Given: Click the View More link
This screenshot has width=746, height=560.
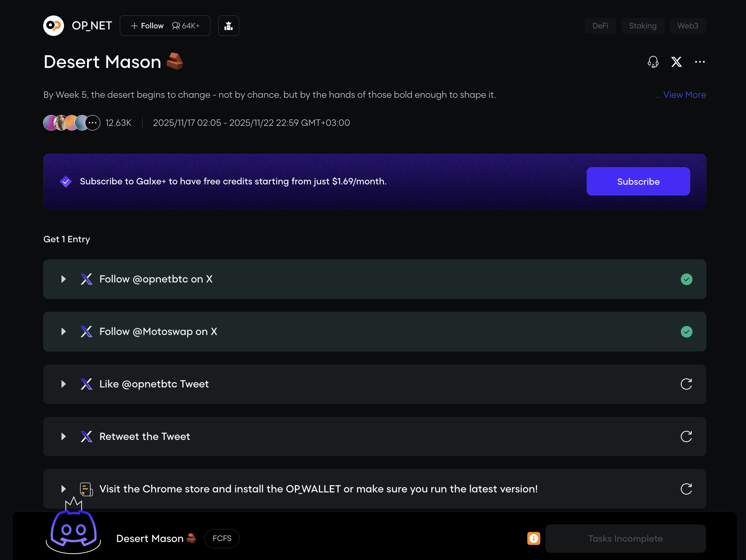Looking at the screenshot, I should (684, 95).
